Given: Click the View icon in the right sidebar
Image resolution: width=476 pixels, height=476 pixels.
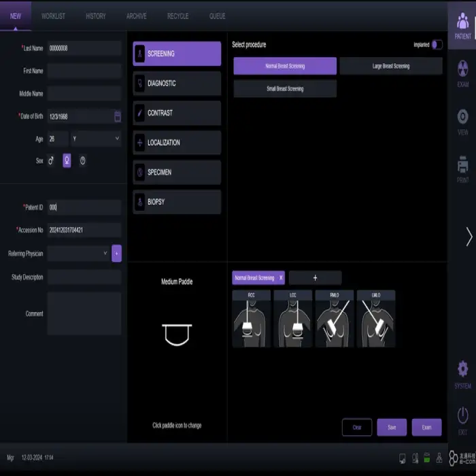Looking at the screenshot, I should pos(462,121).
